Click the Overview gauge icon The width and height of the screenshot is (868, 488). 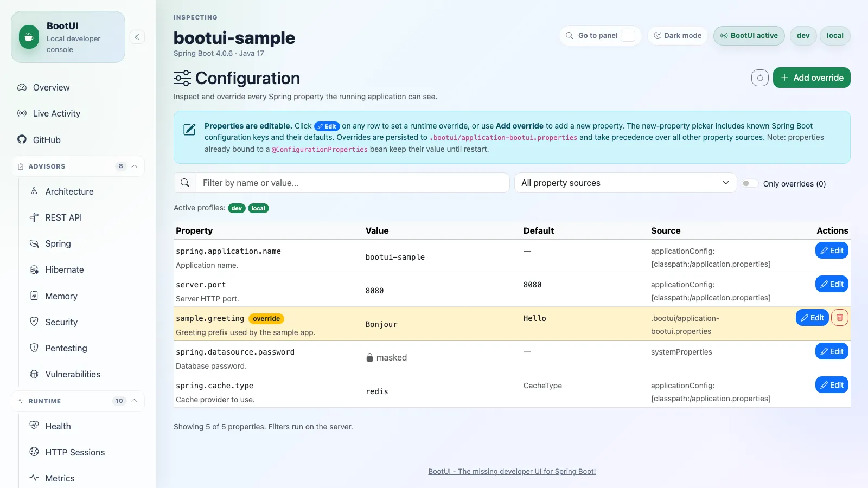22,87
